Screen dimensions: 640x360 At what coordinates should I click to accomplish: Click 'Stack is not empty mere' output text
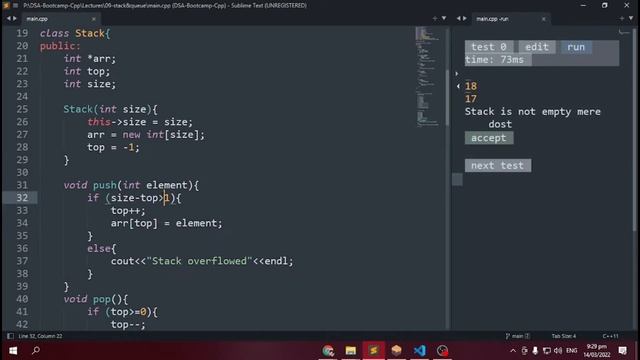coord(533,111)
